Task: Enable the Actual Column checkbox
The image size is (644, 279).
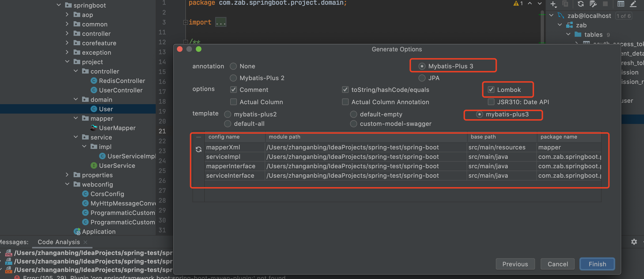Action: 233,102
